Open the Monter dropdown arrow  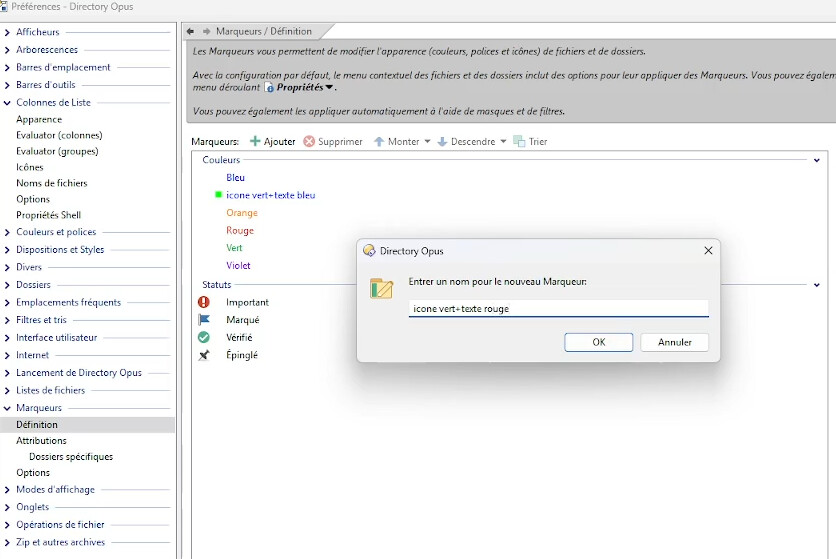click(427, 141)
